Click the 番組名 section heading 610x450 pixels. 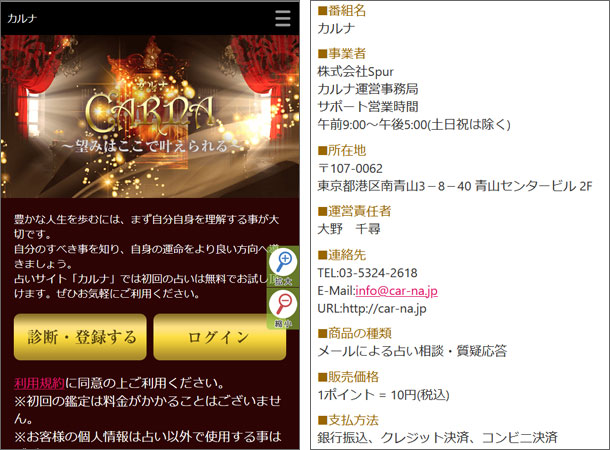342,11
